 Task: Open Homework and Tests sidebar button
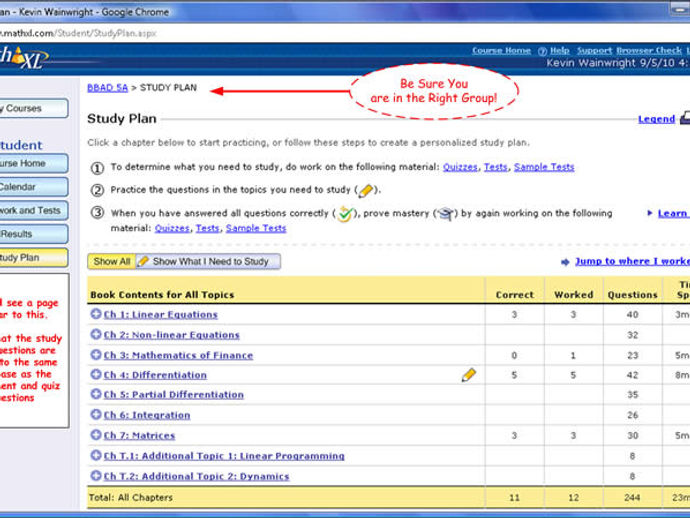pyautogui.click(x=33, y=210)
